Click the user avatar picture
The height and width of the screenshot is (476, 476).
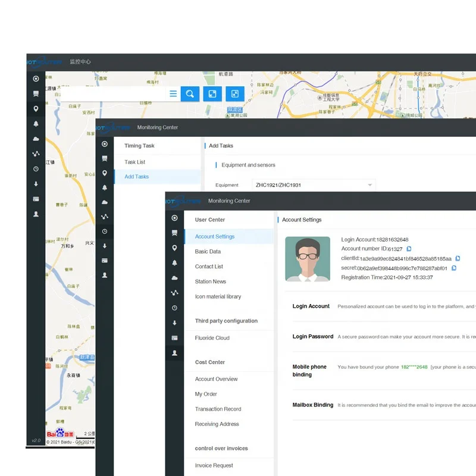(x=308, y=259)
